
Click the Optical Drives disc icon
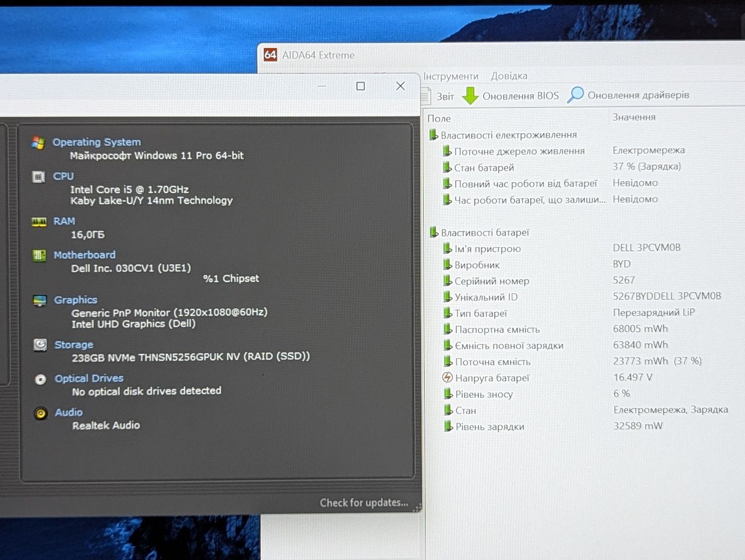(41, 379)
